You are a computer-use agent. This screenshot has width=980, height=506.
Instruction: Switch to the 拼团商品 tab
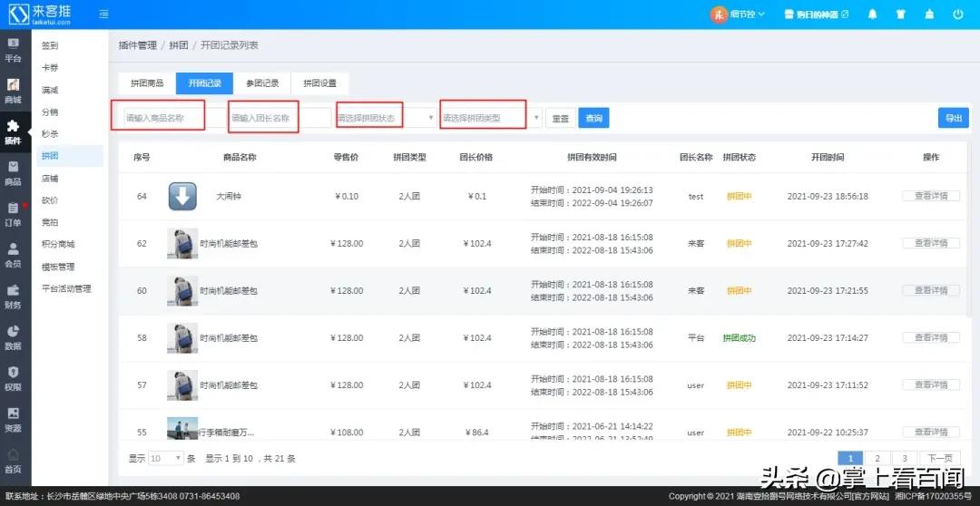point(147,83)
